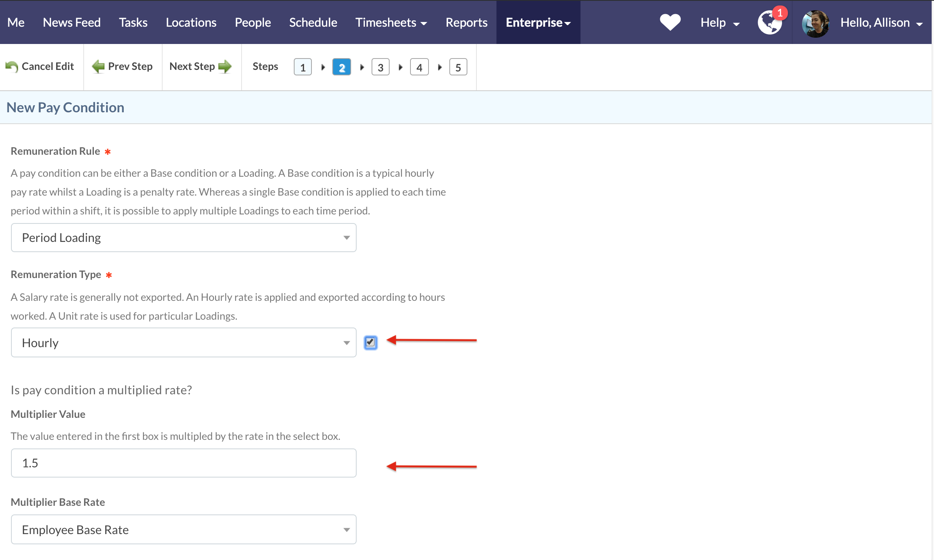
Task: Go to the Reports page
Action: pyautogui.click(x=466, y=23)
